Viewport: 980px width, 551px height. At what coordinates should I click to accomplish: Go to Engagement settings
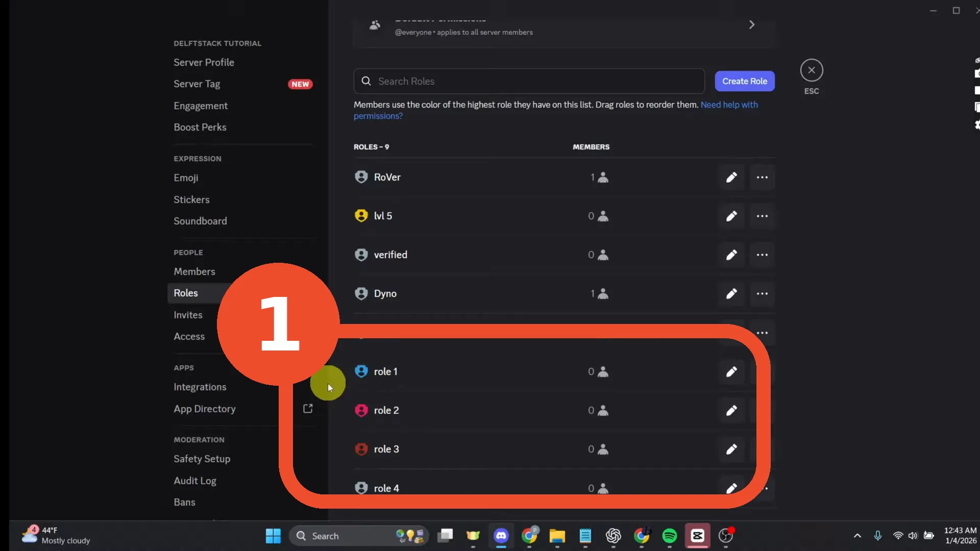pyautogui.click(x=201, y=106)
